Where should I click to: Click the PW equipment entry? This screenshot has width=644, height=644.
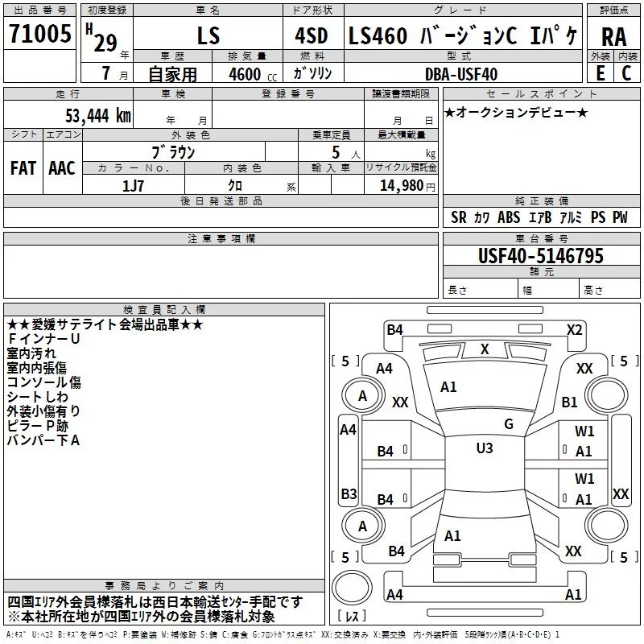(620, 217)
